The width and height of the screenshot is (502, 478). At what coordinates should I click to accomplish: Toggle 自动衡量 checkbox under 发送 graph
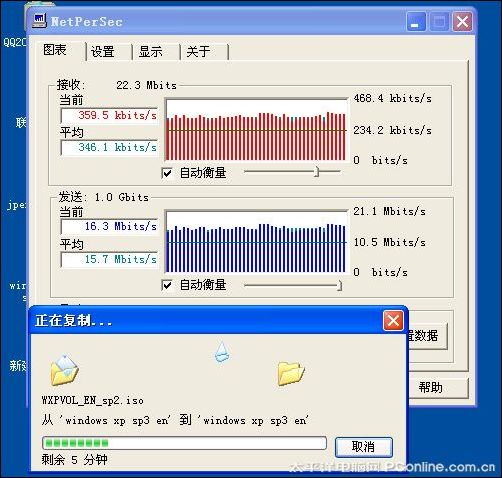(167, 285)
